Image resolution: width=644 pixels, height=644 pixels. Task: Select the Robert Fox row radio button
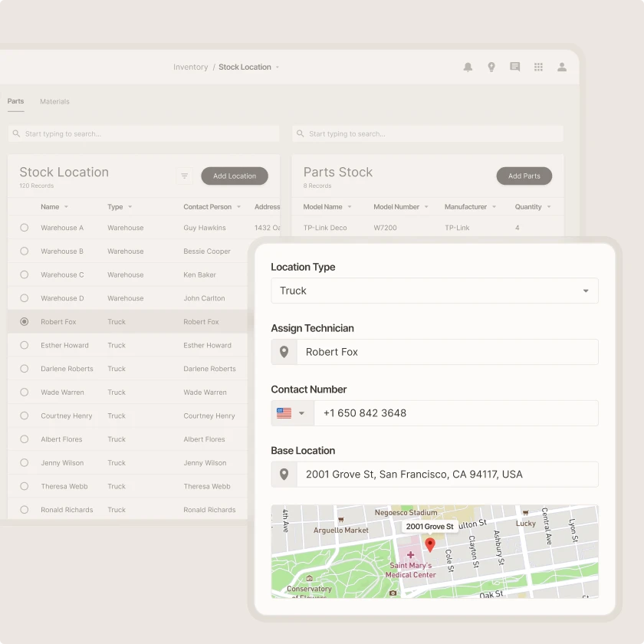click(25, 321)
